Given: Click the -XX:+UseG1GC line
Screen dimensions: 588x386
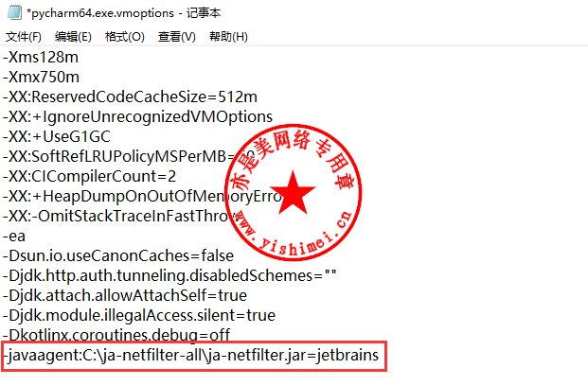Looking at the screenshot, I should pos(56,137).
